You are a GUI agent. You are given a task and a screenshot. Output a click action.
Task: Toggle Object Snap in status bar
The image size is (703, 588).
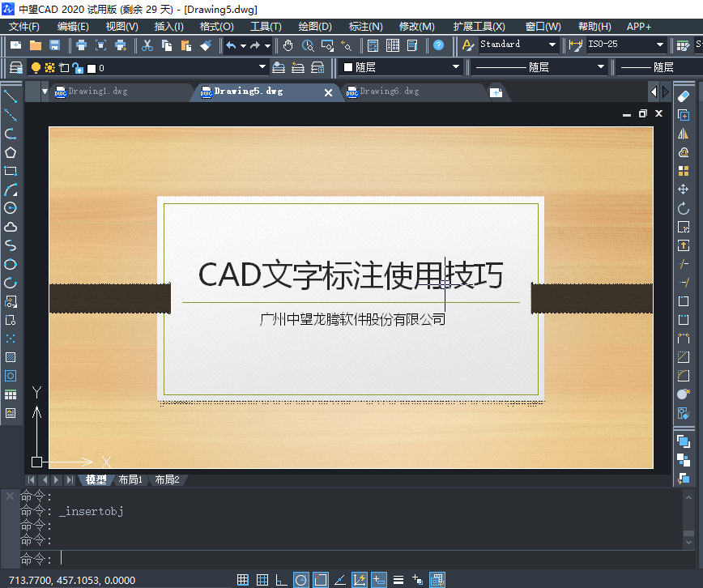pyautogui.click(x=320, y=579)
